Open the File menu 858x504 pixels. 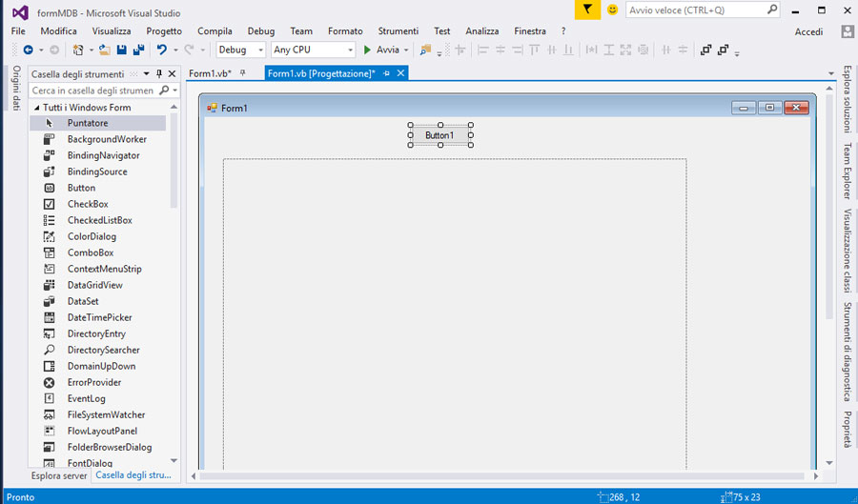pos(18,31)
